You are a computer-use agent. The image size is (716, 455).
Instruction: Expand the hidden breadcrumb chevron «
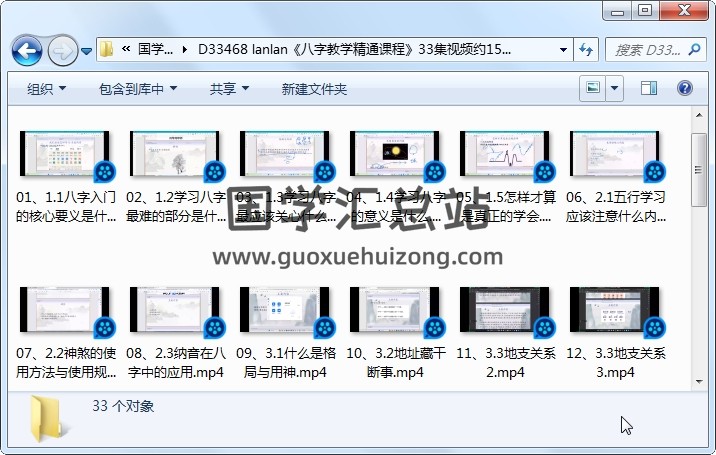pyautogui.click(x=126, y=49)
